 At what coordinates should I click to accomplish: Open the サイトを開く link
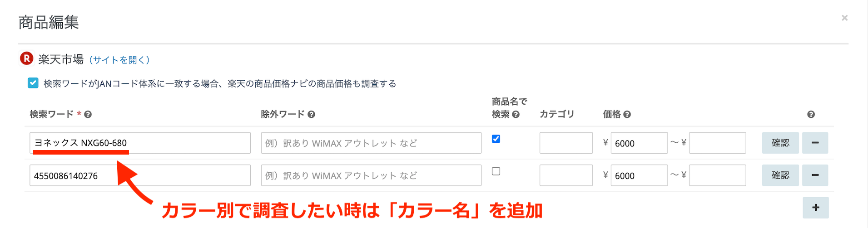pyautogui.click(x=119, y=60)
